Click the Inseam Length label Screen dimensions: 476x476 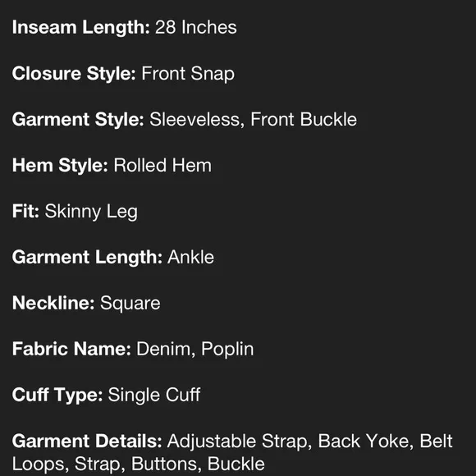coord(81,28)
